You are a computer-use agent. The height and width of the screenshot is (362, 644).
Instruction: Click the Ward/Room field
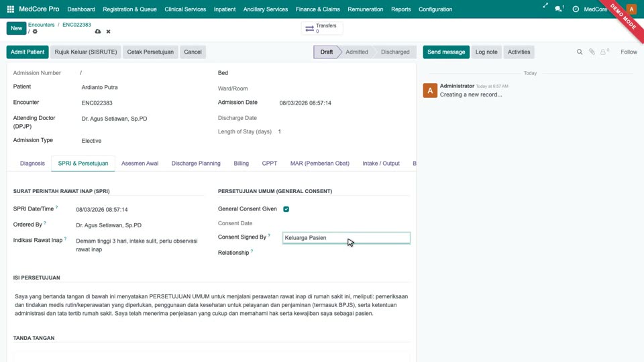coord(344,88)
